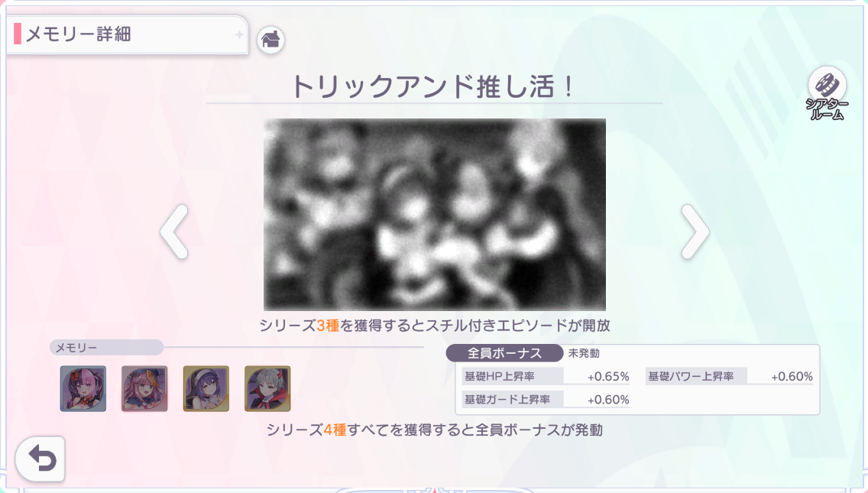Select the 全員ボーナス tab
Image resolution: width=868 pixels, height=493 pixels.
tap(504, 353)
